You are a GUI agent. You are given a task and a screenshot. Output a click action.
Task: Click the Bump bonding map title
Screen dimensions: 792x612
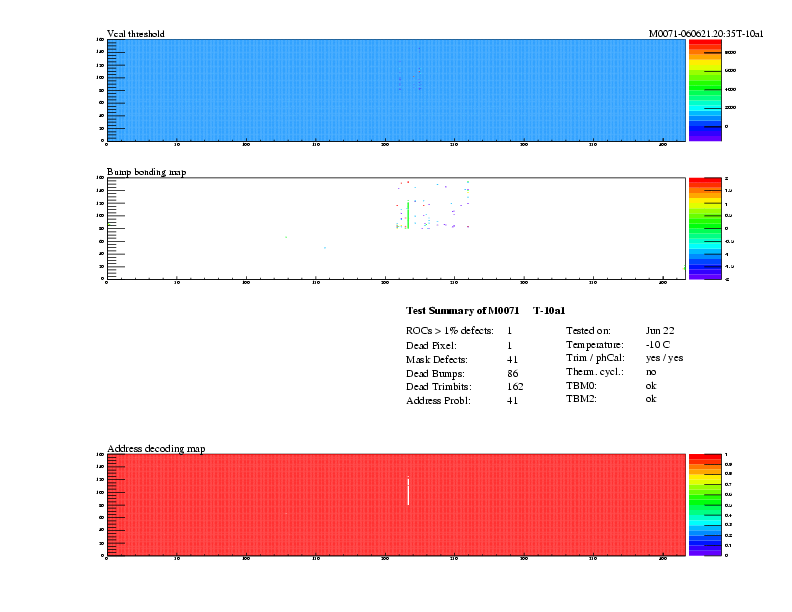[146, 172]
